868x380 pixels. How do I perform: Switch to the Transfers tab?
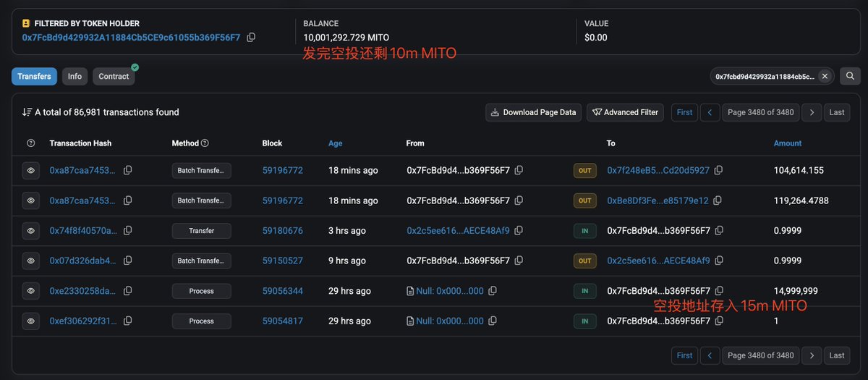click(34, 76)
